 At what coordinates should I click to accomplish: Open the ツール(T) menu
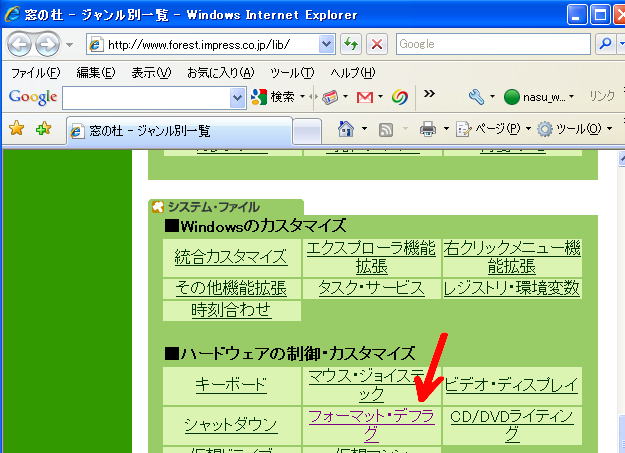[x=292, y=73]
